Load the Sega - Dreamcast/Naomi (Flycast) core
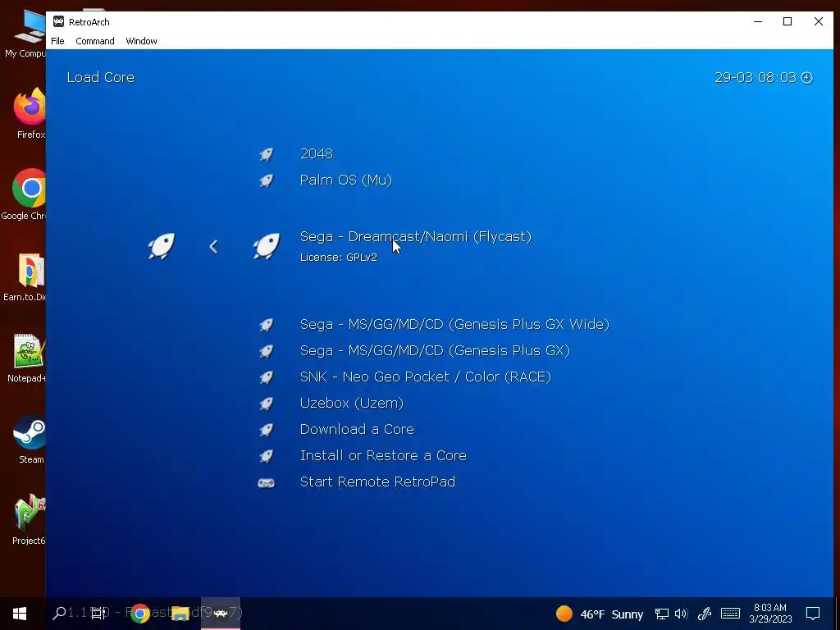840x630 pixels. point(416,237)
